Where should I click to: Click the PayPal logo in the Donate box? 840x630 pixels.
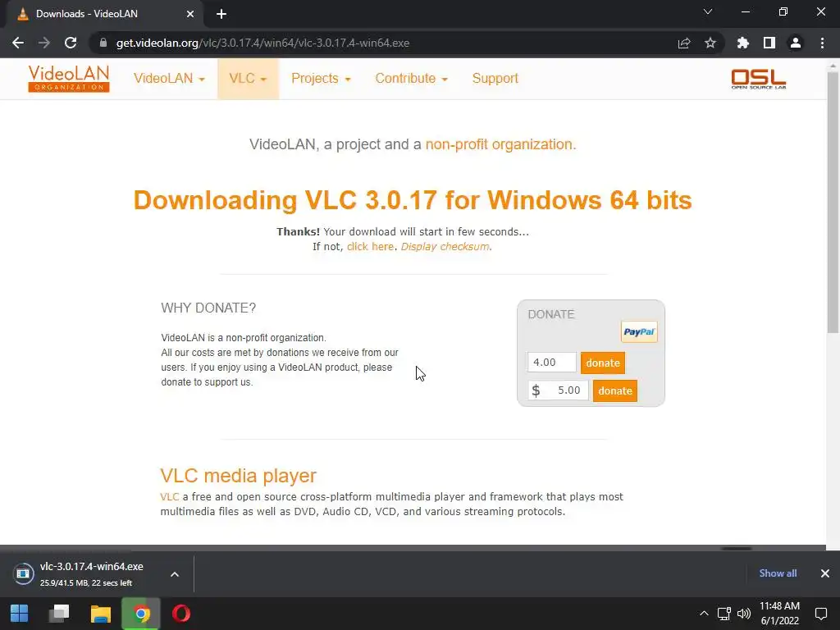coord(639,331)
